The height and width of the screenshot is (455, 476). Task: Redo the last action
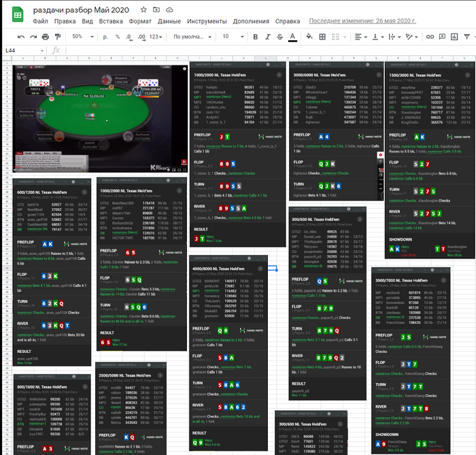(33, 37)
